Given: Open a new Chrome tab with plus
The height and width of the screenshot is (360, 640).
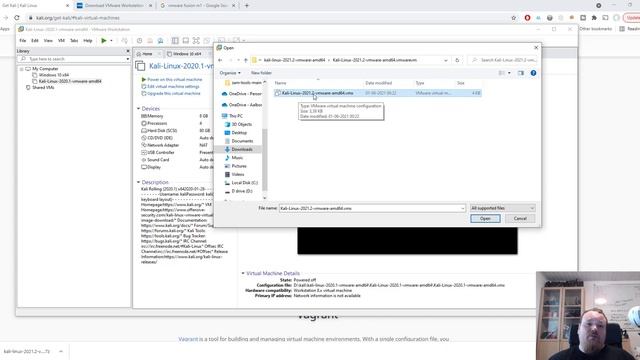Looking at the screenshot, I should (x=247, y=6).
